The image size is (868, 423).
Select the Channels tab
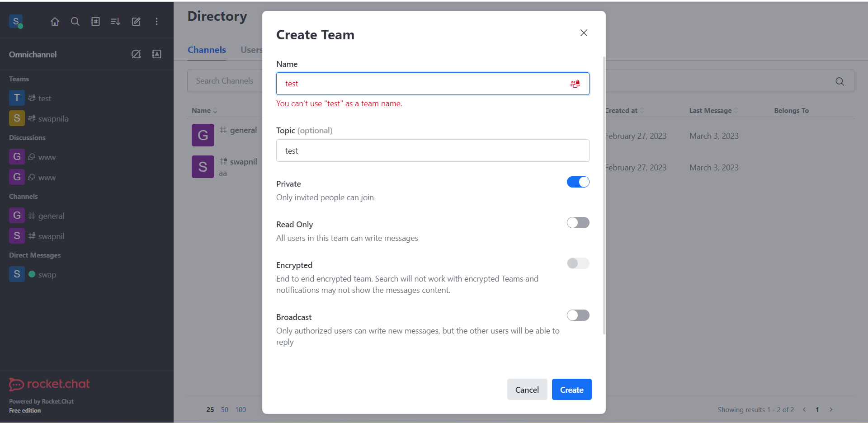click(x=207, y=50)
